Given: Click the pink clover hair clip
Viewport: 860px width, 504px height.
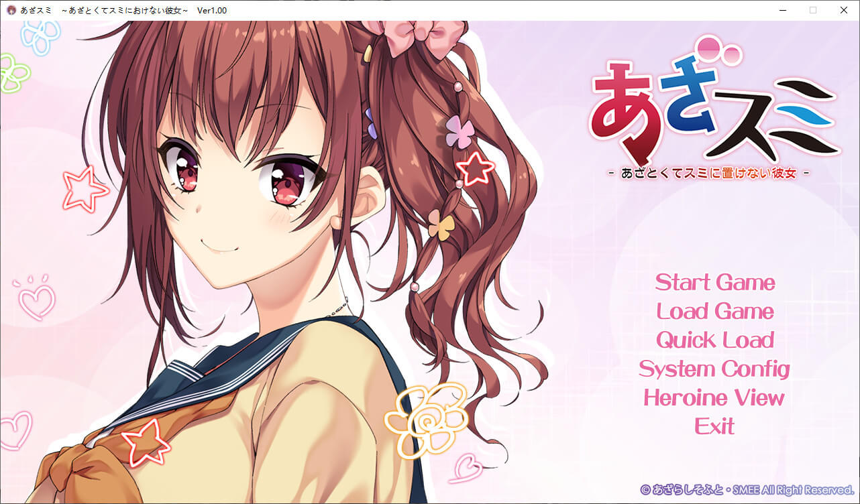Looking at the screenshot, I should [460, 131].
